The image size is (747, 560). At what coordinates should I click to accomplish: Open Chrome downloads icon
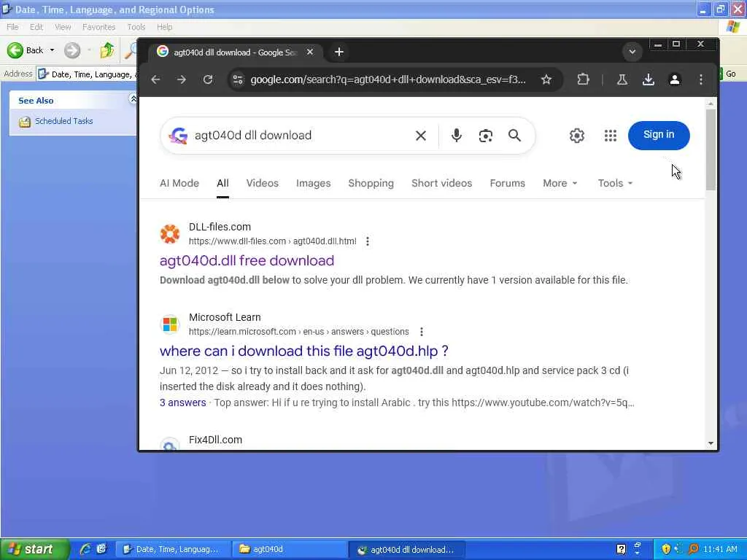tap(648, 79)
